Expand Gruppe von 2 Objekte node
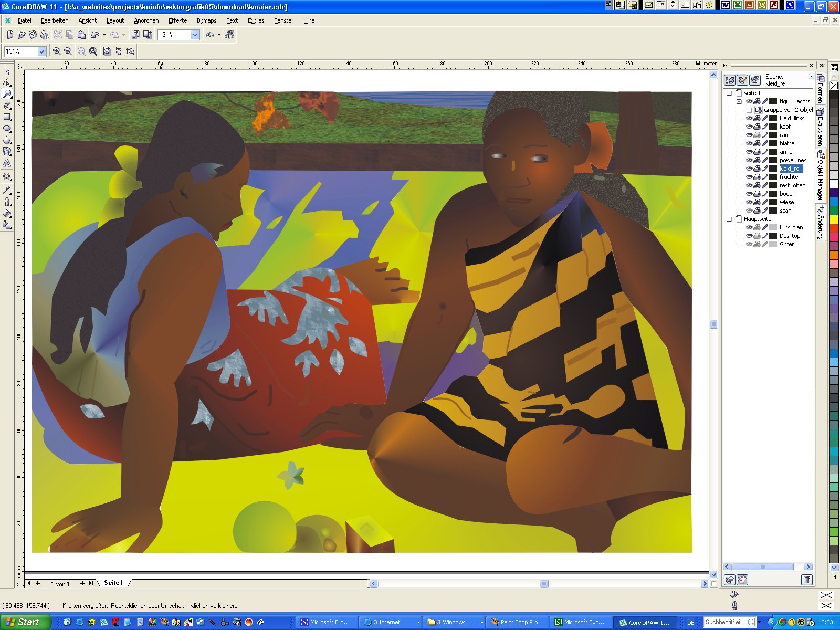The width and height of the screenshot is (840, 630). tap(749, 110)
